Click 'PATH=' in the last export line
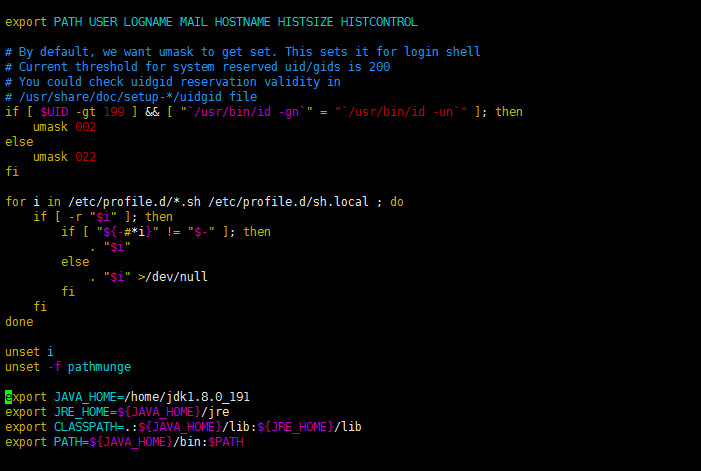Screen dimensions: 701x471 point(72,442)
